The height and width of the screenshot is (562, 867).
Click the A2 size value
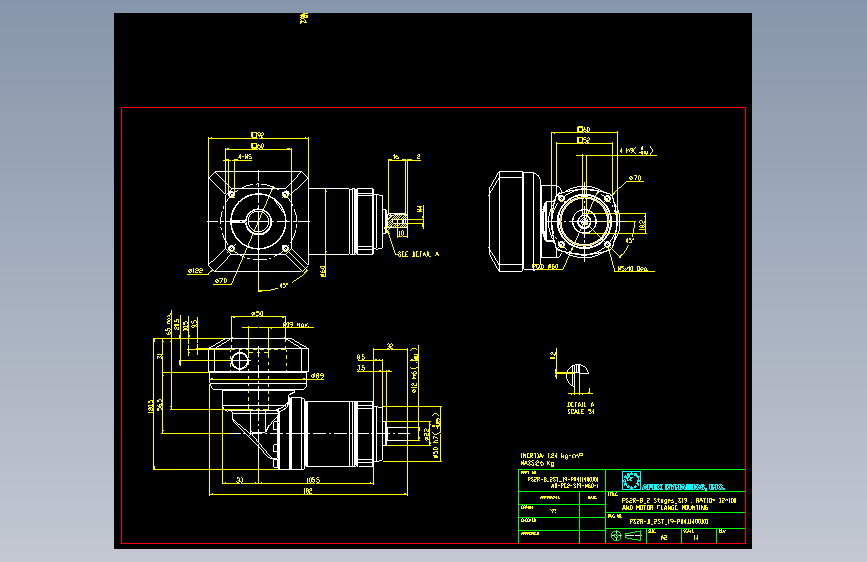pos(664,537)
